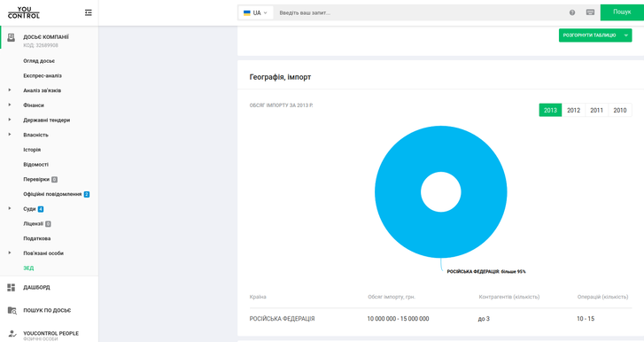
Task: Click the green Пошук button
Action: pos(622,12)
